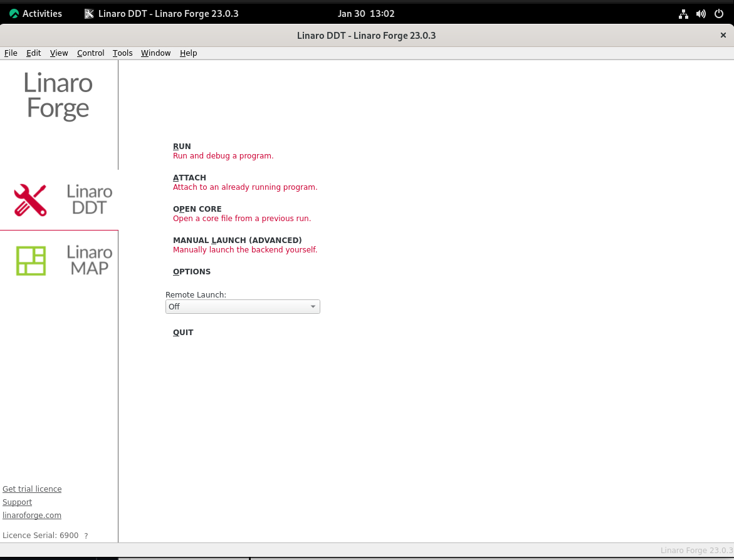Expand the Remote Launch dropdown

pyautogui.click(x=243, y=306)
